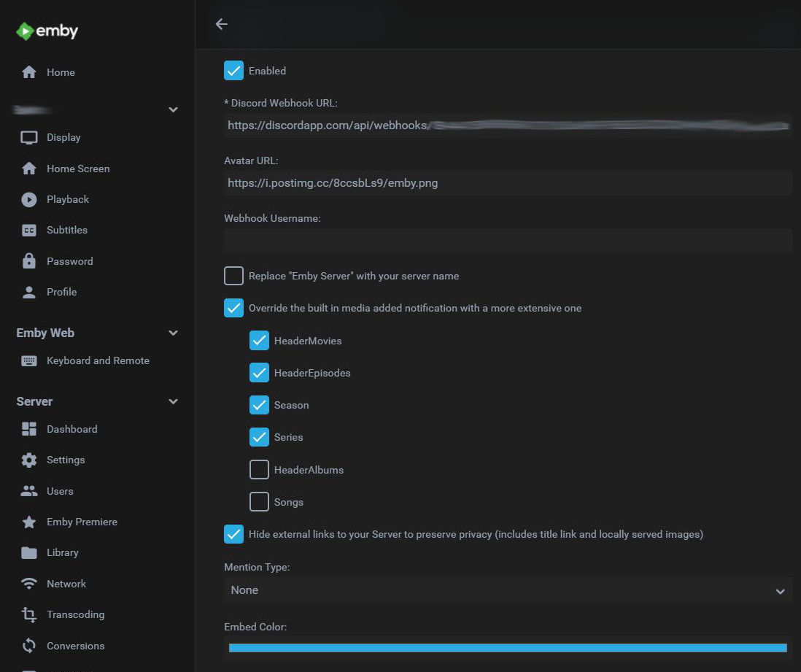The image size is (801, 672).
Task: Click the Users people icon
Action: pyautogui.click(x=29, y=491)
